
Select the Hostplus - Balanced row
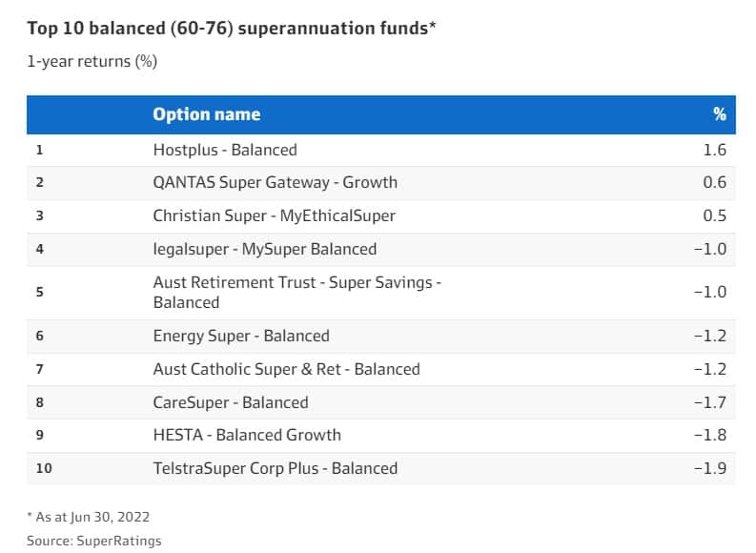tap(225, 150)
